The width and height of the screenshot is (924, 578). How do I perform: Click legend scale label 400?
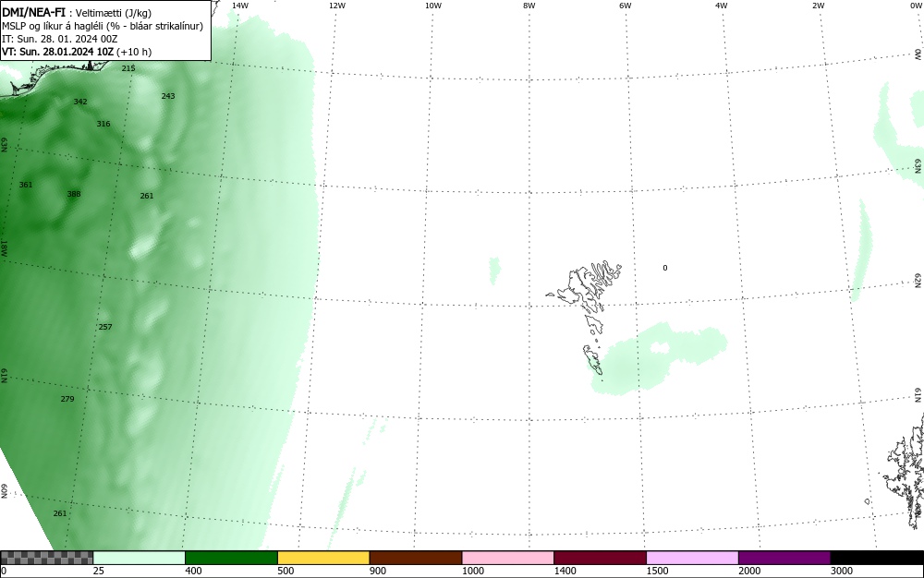pyautogui.click(x=193, y=571)
